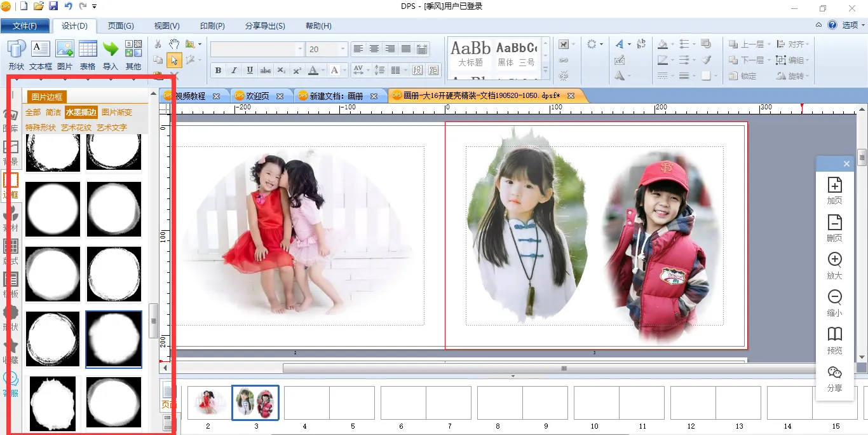
Task: Click the scissors cut icon
Action: 158,44
